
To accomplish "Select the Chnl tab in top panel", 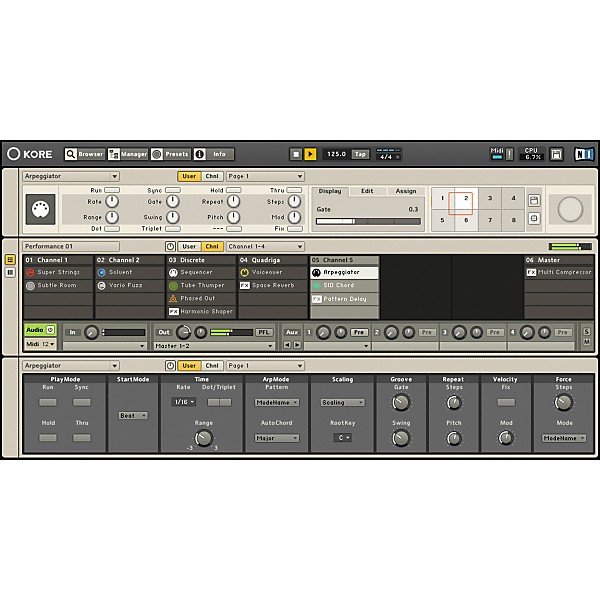I will (x=212, y=176).
